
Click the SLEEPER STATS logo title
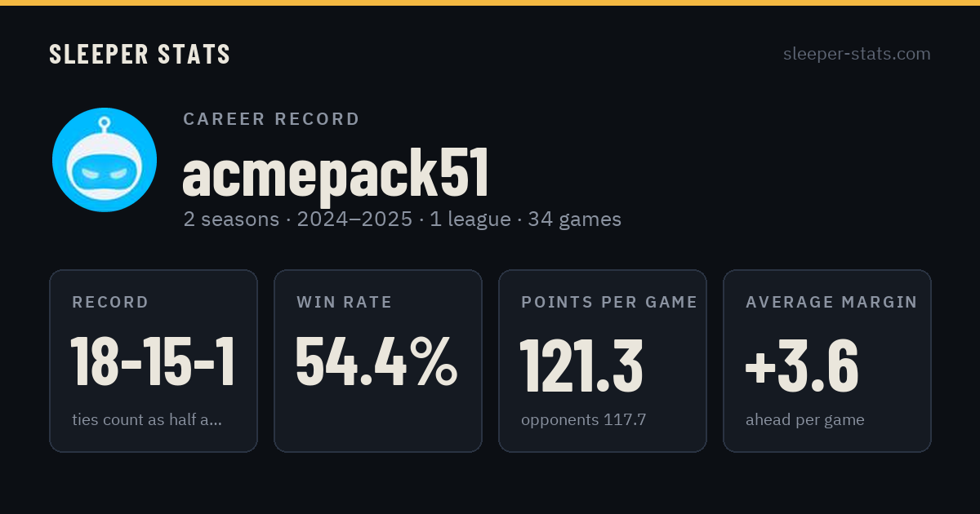coord(140,54)
